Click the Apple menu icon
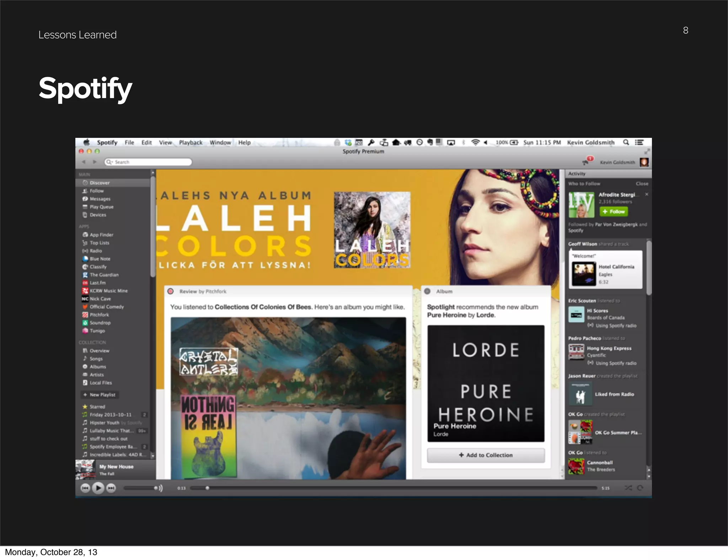 click(x=86, y=142)
